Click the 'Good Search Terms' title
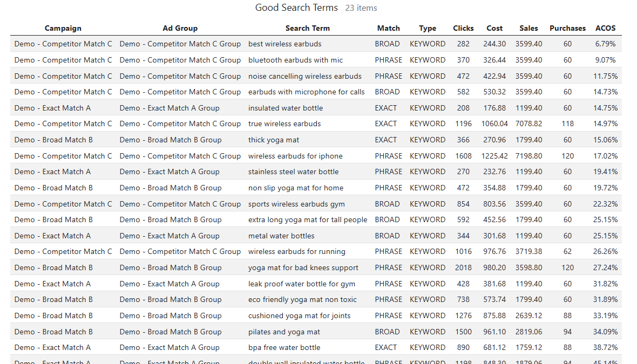637x364 pixels. tap(296, 8)
